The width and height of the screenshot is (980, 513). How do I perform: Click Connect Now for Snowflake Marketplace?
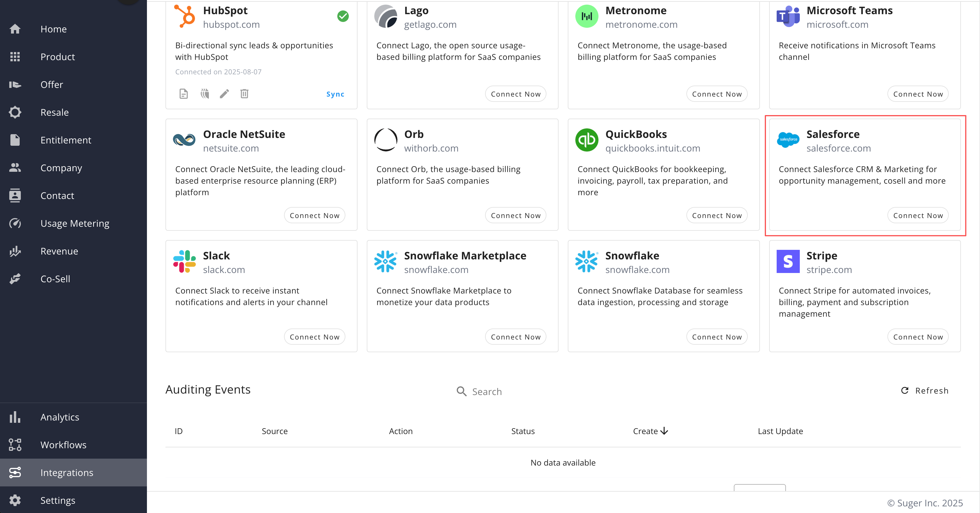515,337
